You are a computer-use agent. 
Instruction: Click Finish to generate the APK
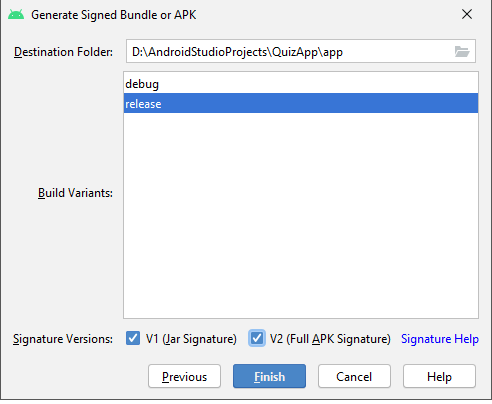point(269,376)
